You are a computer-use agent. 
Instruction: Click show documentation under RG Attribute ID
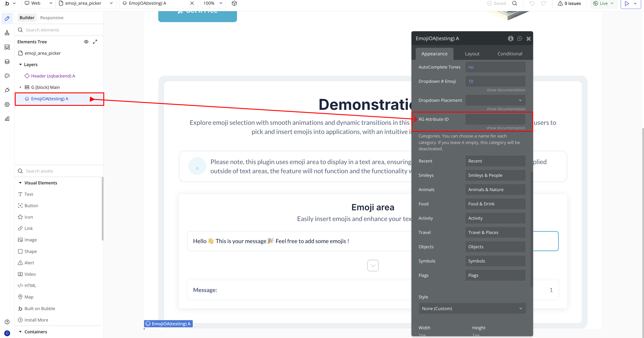506,128
